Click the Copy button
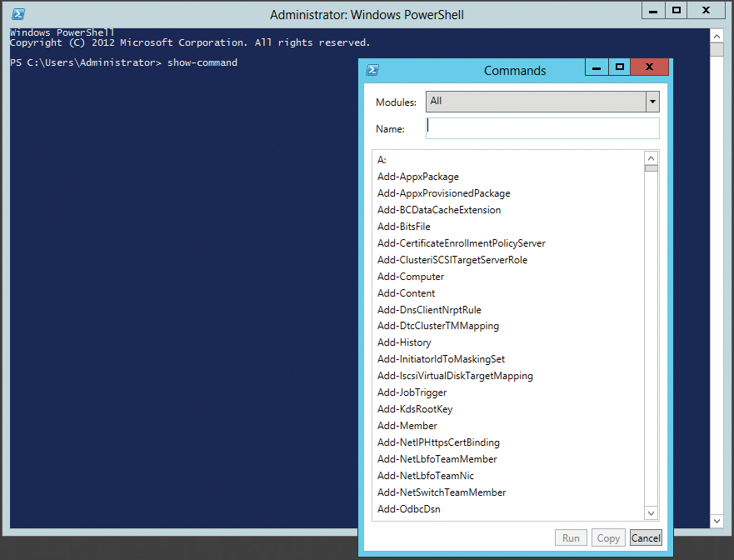Screen dimensions: 734x560 (x=608, y=537)
